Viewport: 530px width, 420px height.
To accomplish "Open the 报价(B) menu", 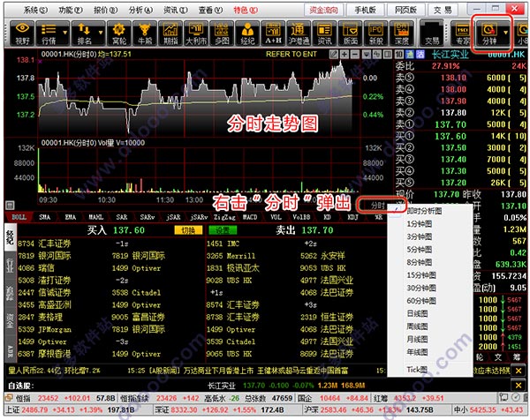I will pos(105,10).
